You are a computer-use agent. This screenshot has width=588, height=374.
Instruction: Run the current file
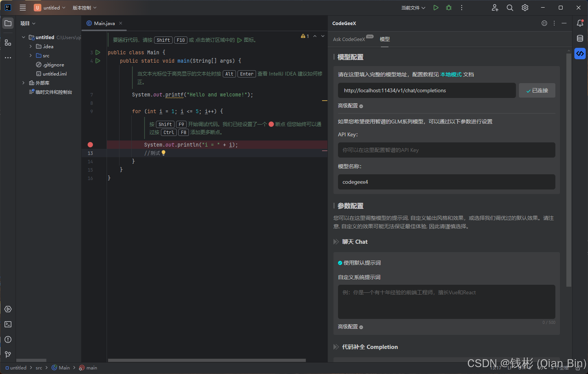point(436,8)
